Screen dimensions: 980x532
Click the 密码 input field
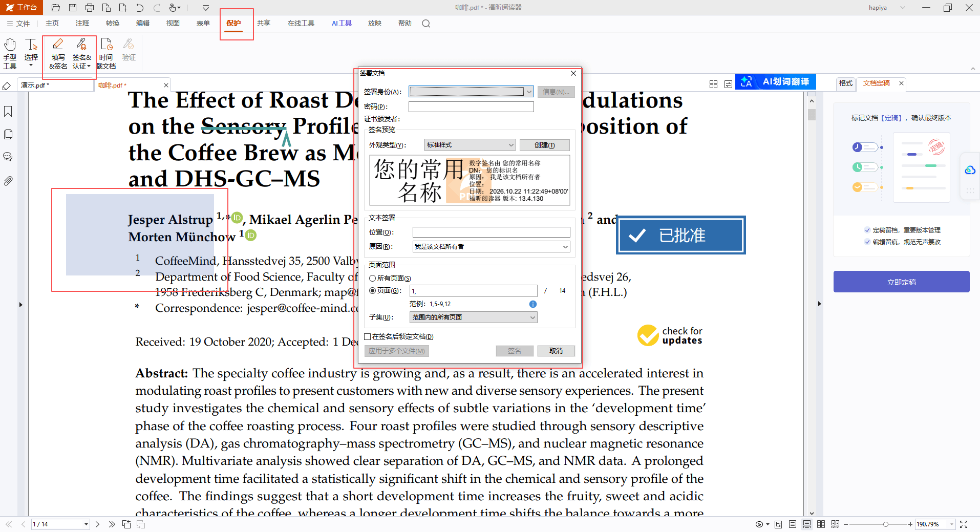pyautogui.click(x=471, y=107)
